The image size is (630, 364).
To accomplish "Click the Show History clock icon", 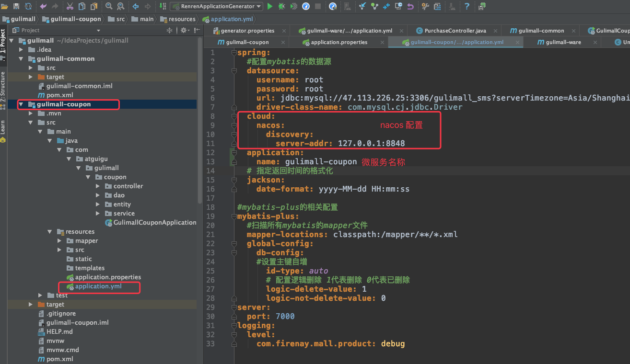I will click(398, 6).
